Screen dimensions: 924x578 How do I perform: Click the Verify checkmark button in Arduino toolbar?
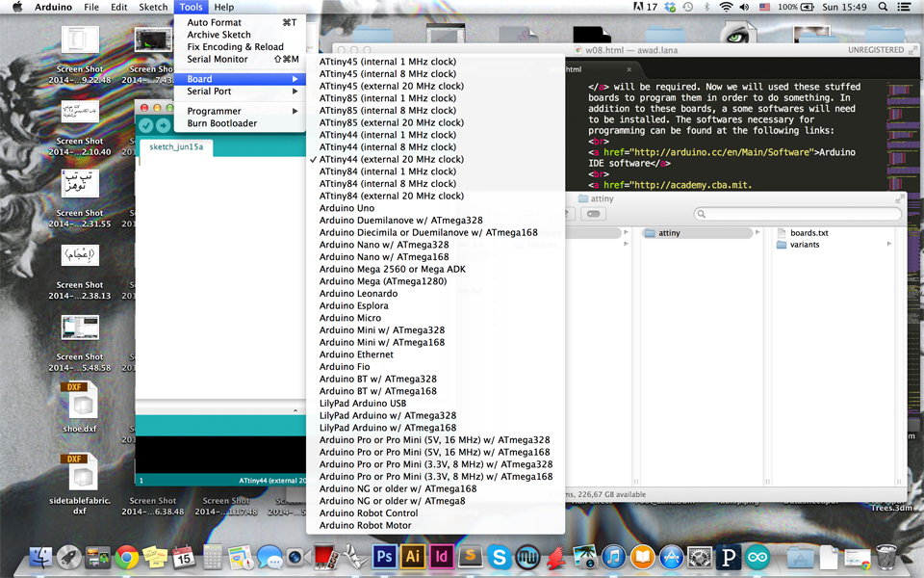[146, 125]
